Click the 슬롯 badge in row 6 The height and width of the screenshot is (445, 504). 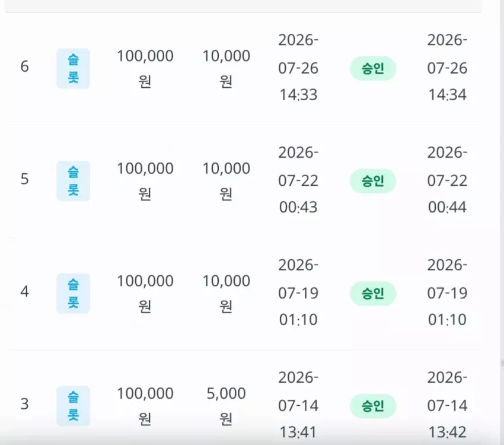click(x=74, y=68)
